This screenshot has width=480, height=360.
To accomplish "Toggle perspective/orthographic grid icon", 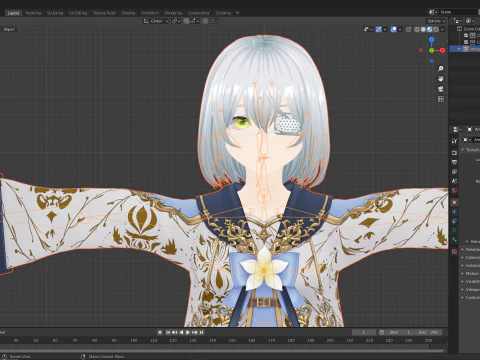I will pyautogui.click(x=441, y=99).
